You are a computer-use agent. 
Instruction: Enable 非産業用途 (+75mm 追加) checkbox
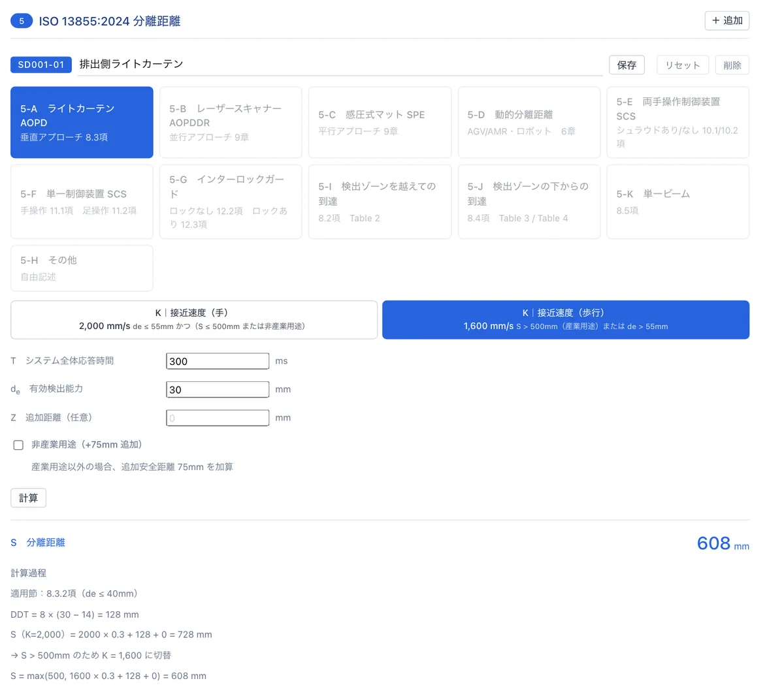[x=18, y=445]
